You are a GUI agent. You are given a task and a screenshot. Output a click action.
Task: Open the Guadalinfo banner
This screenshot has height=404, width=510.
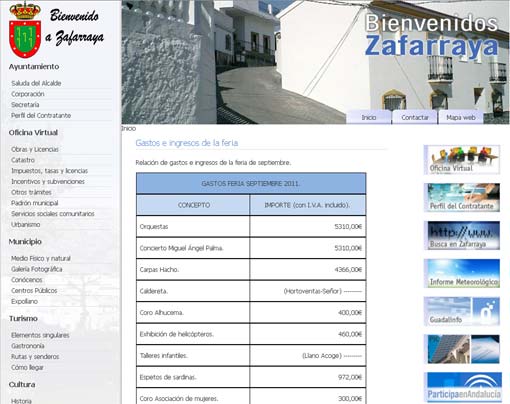(x=462, y=311)
